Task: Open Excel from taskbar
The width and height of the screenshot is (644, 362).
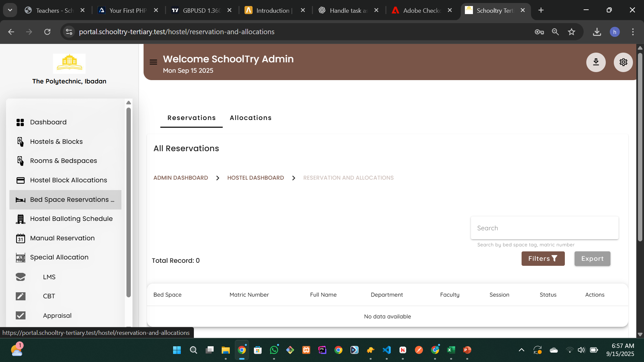Action: pyautogui.click(x=451, y=350)
